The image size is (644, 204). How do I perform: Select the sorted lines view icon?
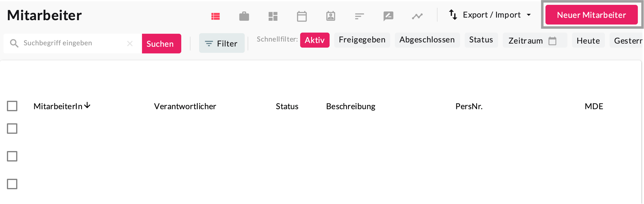click(x=359, y=16)
